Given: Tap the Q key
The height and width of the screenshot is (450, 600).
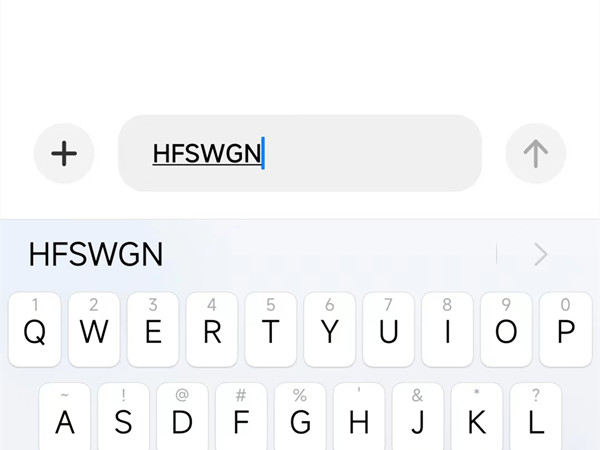Looking at the screenshot, I should click(35, 329).
